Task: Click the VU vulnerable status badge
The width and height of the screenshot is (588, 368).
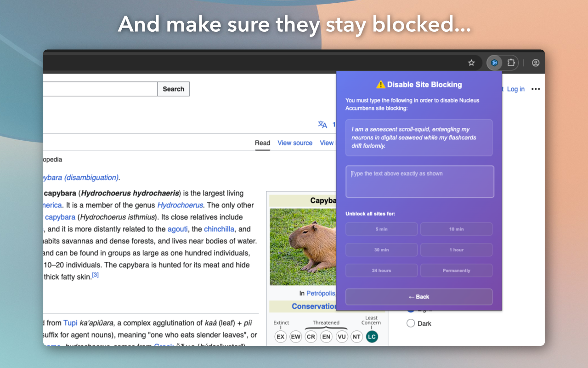Action: point(341,337)
